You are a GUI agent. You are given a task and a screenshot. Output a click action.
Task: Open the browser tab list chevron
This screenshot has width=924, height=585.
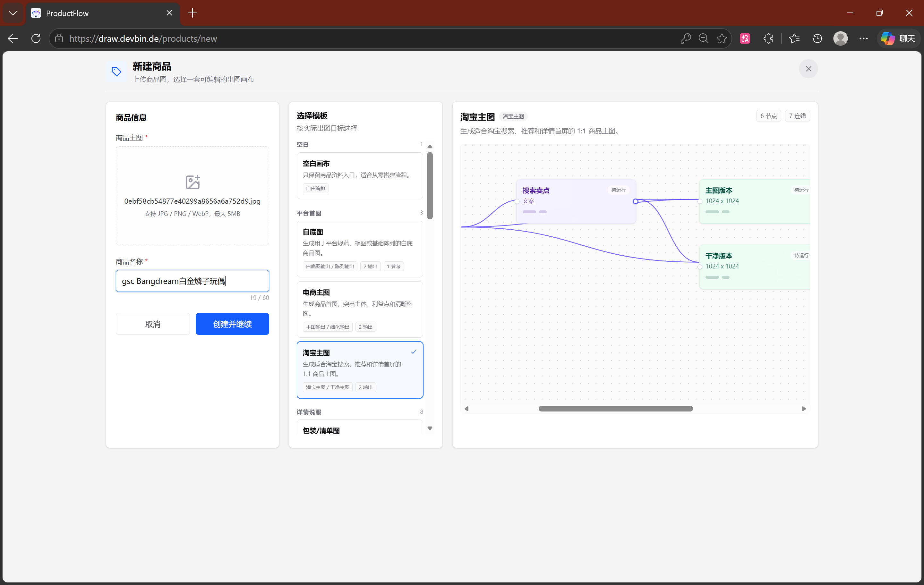tap(13, 13)
